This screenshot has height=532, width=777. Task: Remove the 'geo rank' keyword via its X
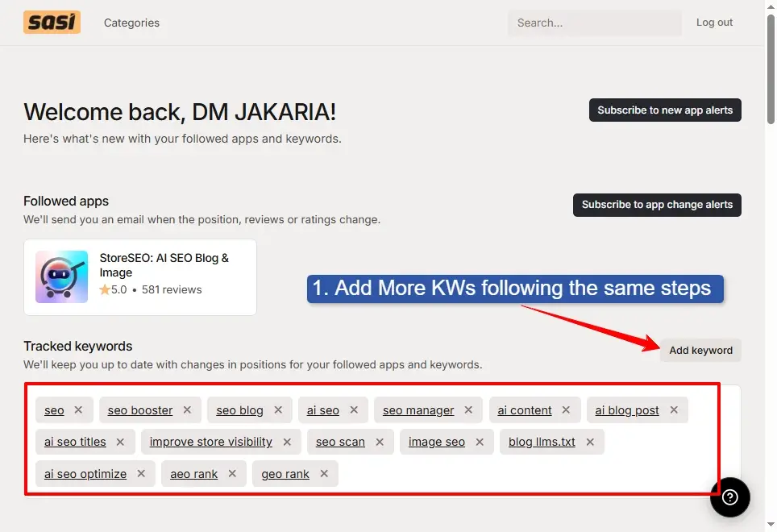point(323,474)
